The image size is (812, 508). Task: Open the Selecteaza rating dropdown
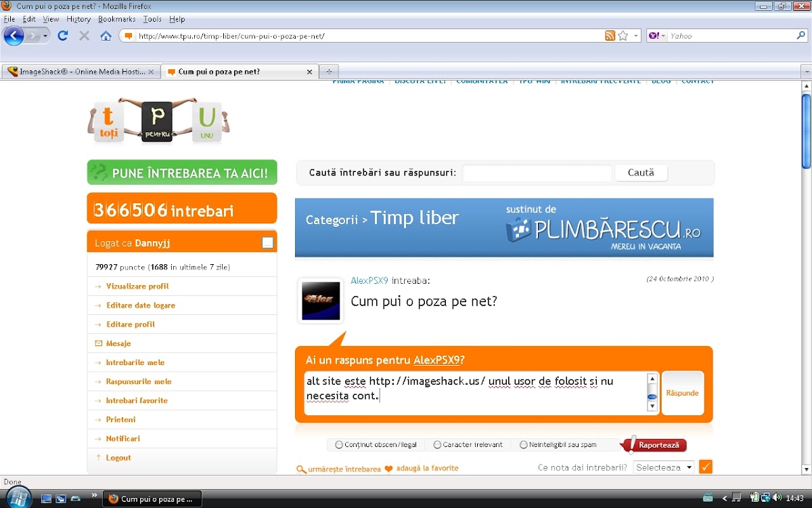(x=664, y=467)
